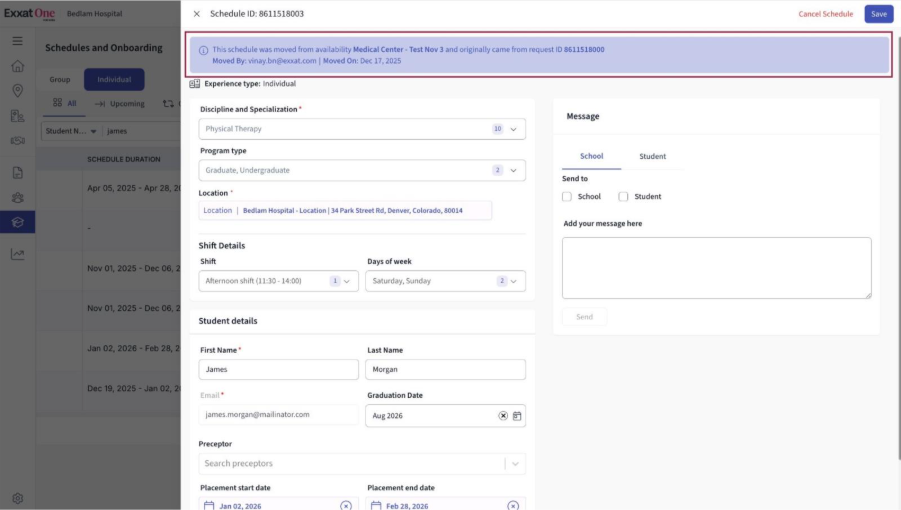Click the SCHEDULE DURATION column header
Screen dimensions: 901x510
click(x=124, y=159)
